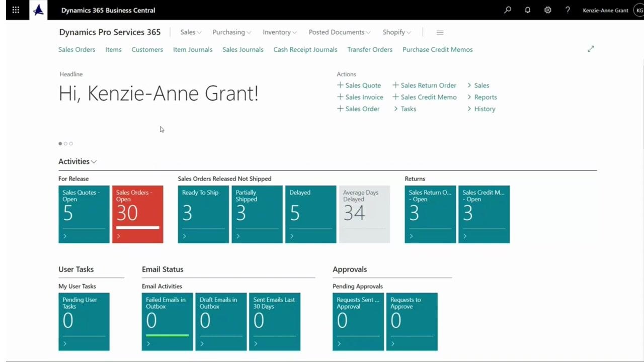Image resolution: width=644 pixels, height=362 pixels.
Task: Open the Items navigation link
Action: click(113, 49)
